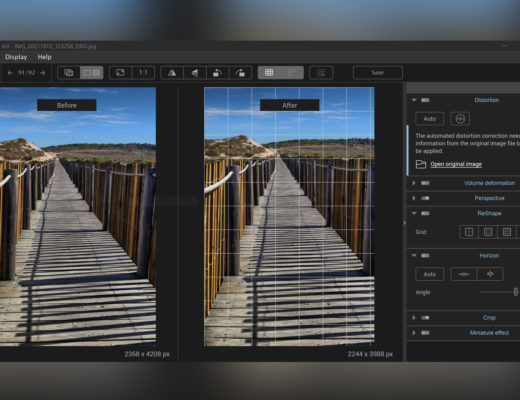
Task: Click the folder icon for original image
Action: click(421, 164)
